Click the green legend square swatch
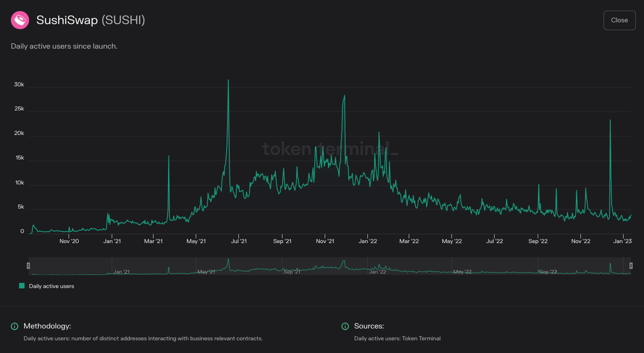This screenshot has width=644, height=353. tap(21, 286)
